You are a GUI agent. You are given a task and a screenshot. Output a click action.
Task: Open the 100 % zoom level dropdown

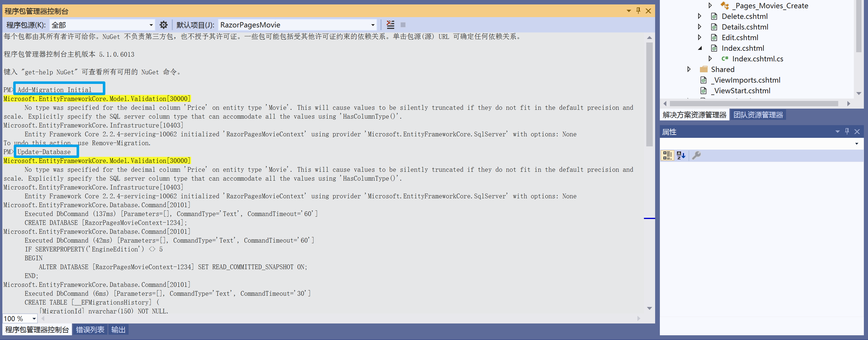[34, 319]
